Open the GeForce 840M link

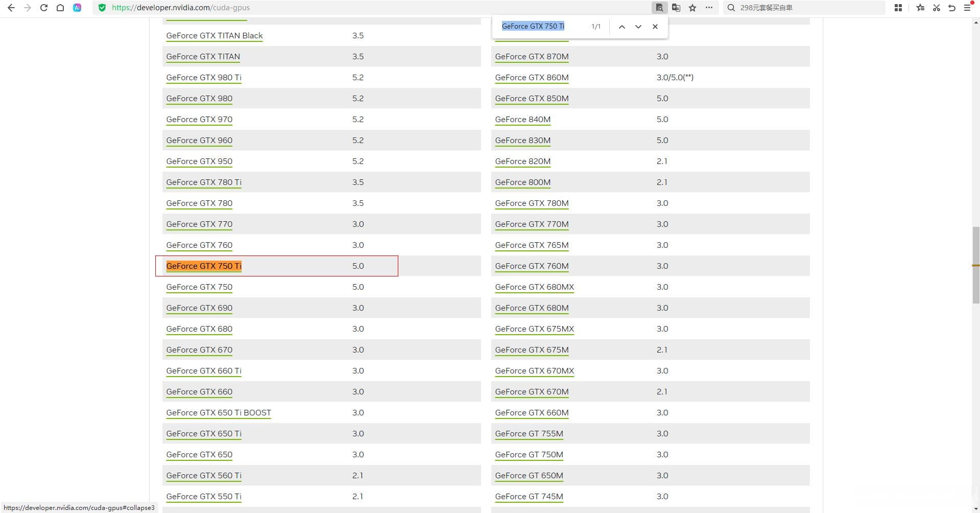click(522, 119)
